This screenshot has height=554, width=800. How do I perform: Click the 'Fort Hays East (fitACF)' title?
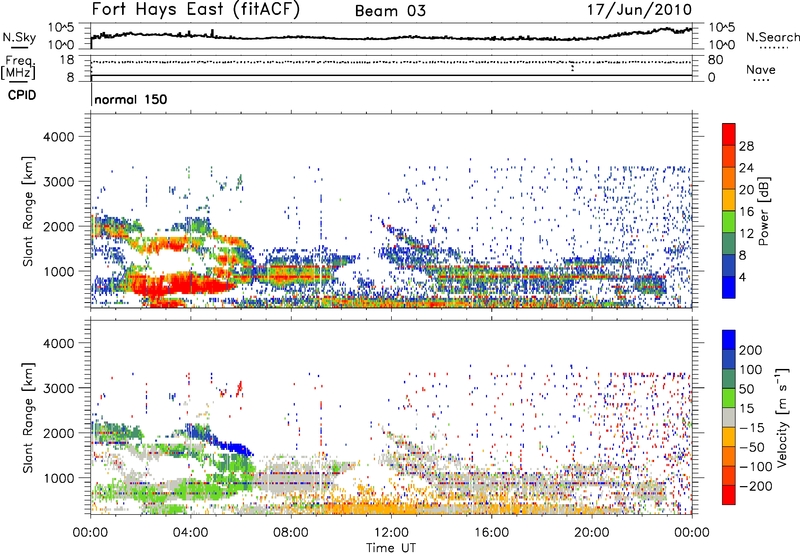pyautogui.click(x=195, y=10)
